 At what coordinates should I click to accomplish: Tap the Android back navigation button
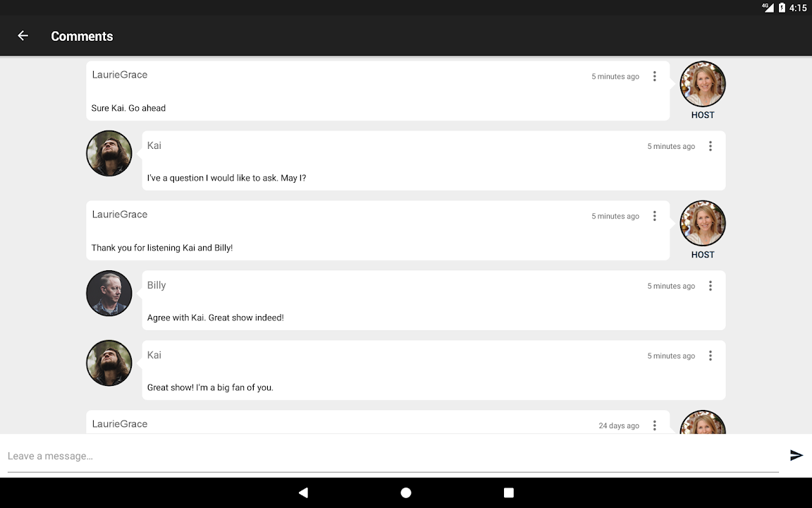click(303, 492)
